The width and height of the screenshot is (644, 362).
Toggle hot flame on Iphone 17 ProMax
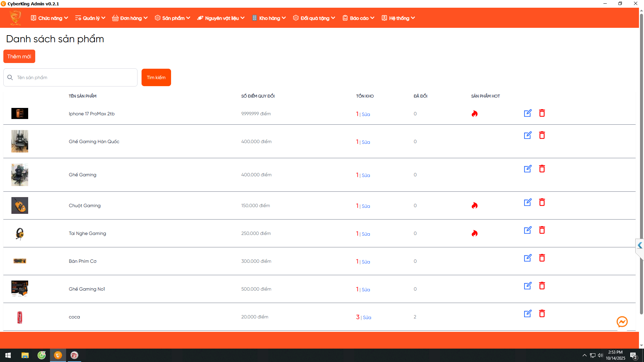coord(474,114)
